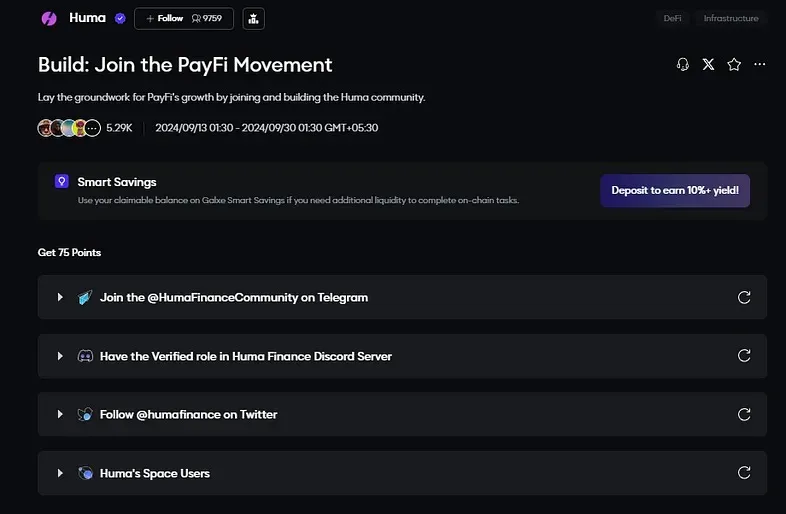
Task: Share the quest on X
Action: 708,64
